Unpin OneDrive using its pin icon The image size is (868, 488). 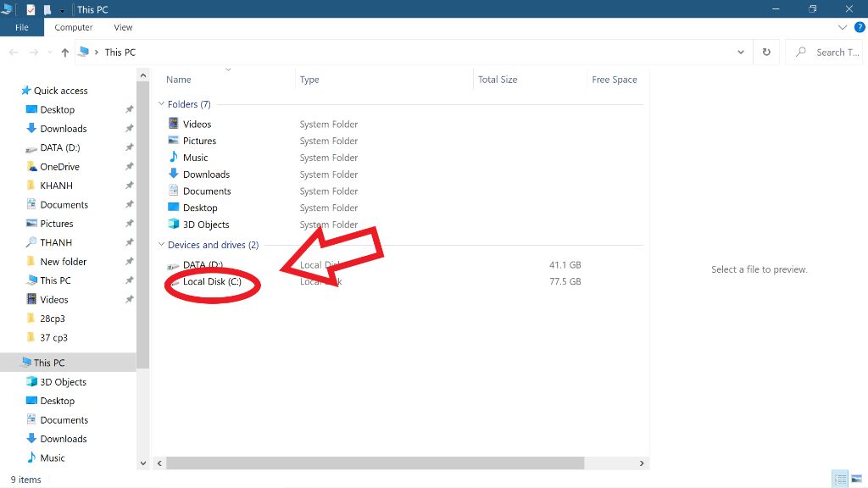point(129,167)
